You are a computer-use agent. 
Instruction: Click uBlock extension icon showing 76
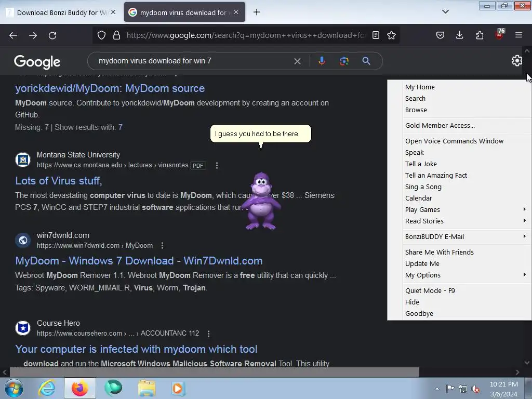point(499,34)
